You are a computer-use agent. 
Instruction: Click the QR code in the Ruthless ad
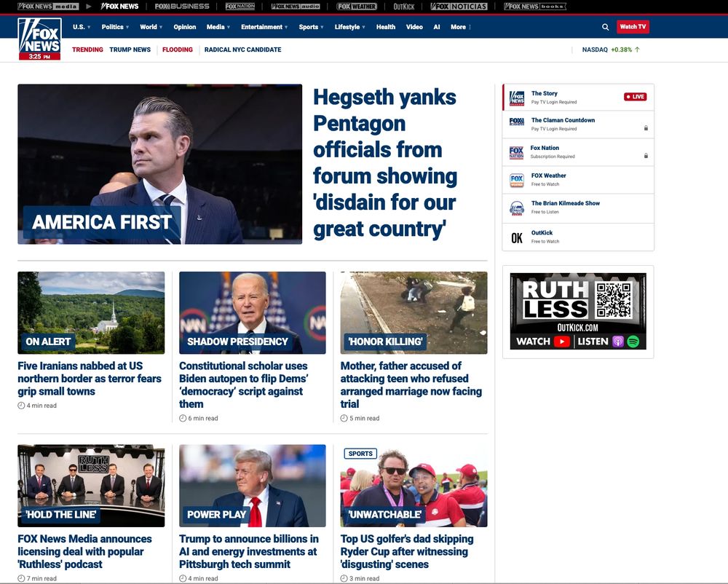(614, 299)
